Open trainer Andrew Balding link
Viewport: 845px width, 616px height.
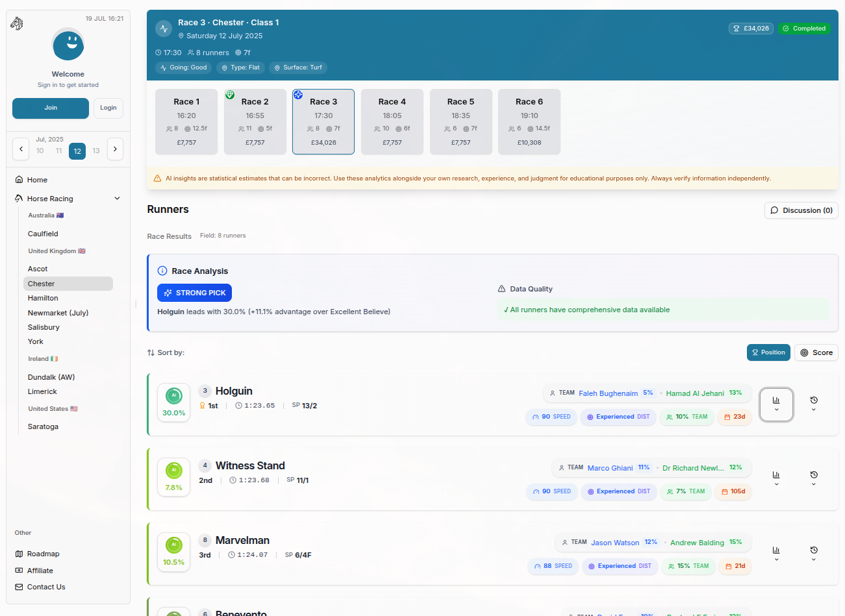pyautogui.click(x=697, y=543)
